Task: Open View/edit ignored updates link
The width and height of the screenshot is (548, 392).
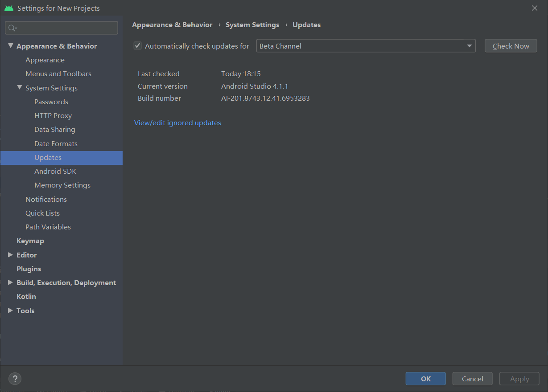Action: (177, 122)
